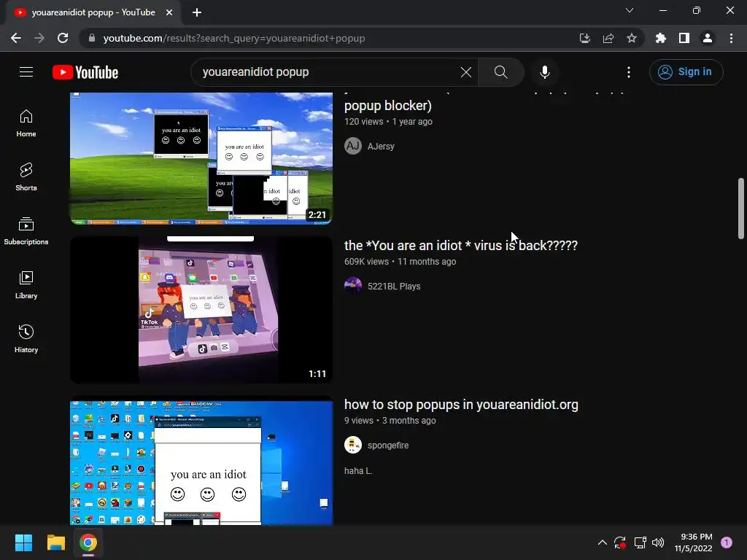This screenshot has width=747, height=560.
Task: Reload the page
Action: click(63, 38)
